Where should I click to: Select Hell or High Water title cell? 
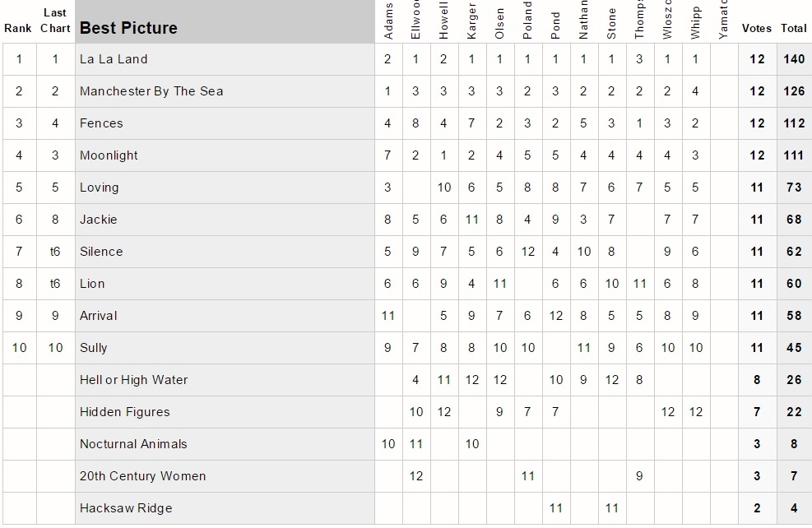[x=225, y=380]
